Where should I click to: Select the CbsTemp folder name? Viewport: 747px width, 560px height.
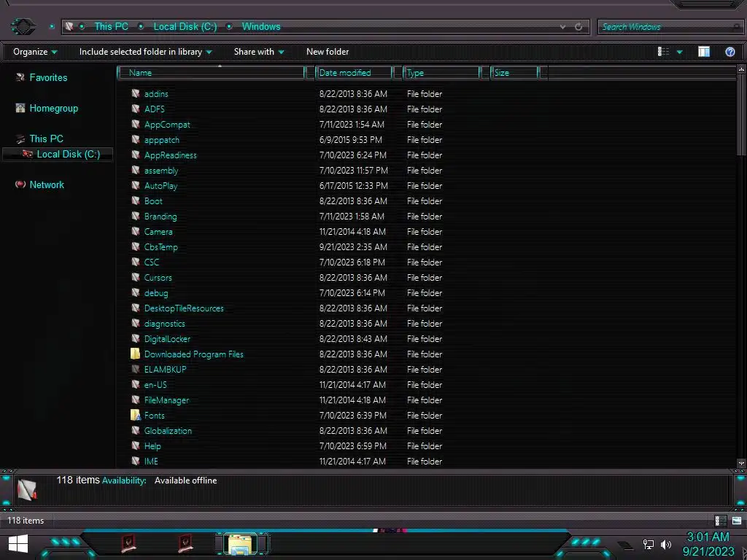(x=161, y=246)
